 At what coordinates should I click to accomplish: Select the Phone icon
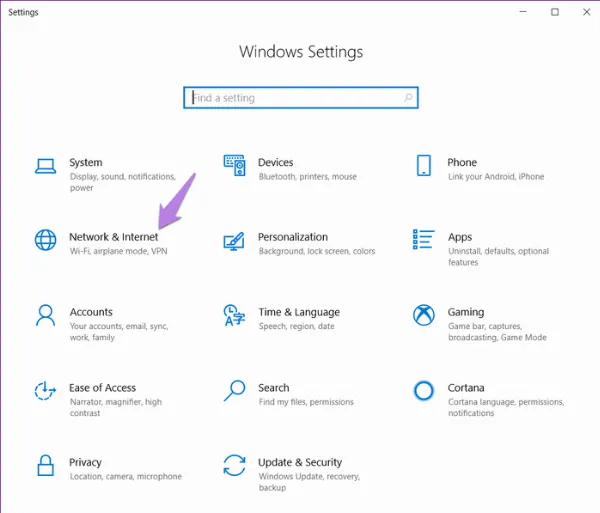[424, 166]
